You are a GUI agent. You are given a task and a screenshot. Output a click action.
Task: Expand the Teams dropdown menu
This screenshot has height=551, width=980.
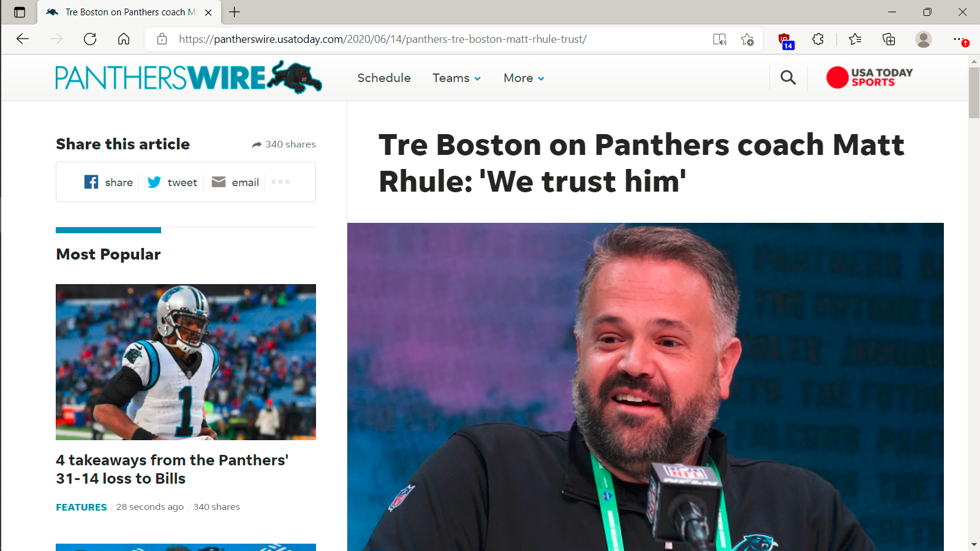pyautogui.click(x=456, y=78)
